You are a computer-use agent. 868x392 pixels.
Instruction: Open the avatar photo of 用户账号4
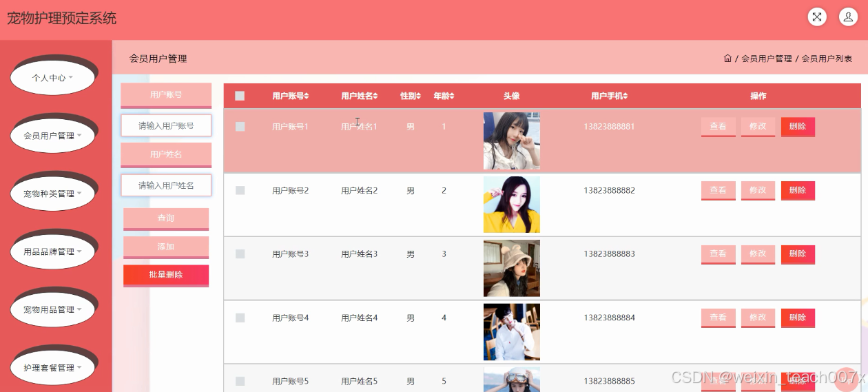(x=512, y=332)
